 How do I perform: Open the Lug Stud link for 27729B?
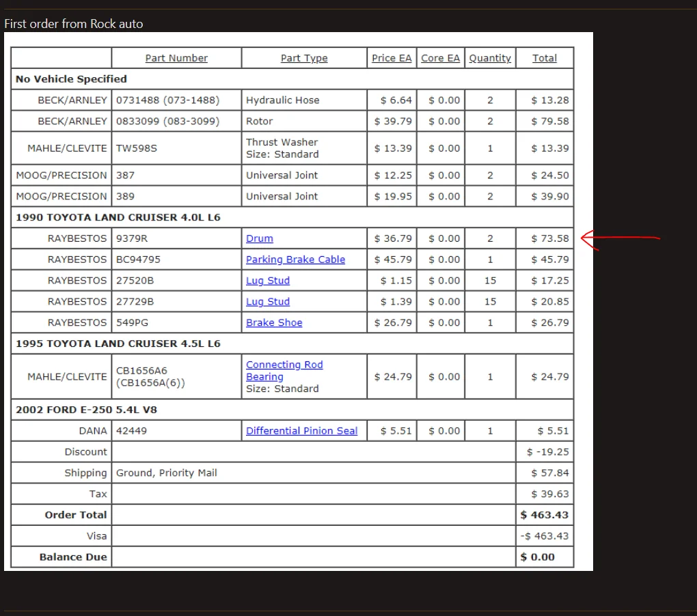[268, 302]
